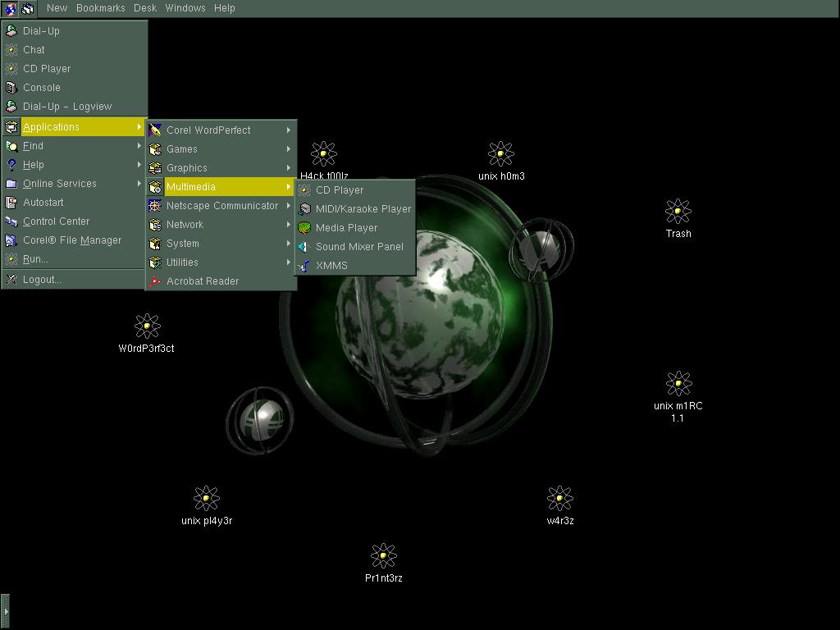Image resolution: width=840 pixels, height=630 pixels.
Task: Open the Pr1nt3rz desktop icon
Action: pyautogui.click(x=383, y=556)
